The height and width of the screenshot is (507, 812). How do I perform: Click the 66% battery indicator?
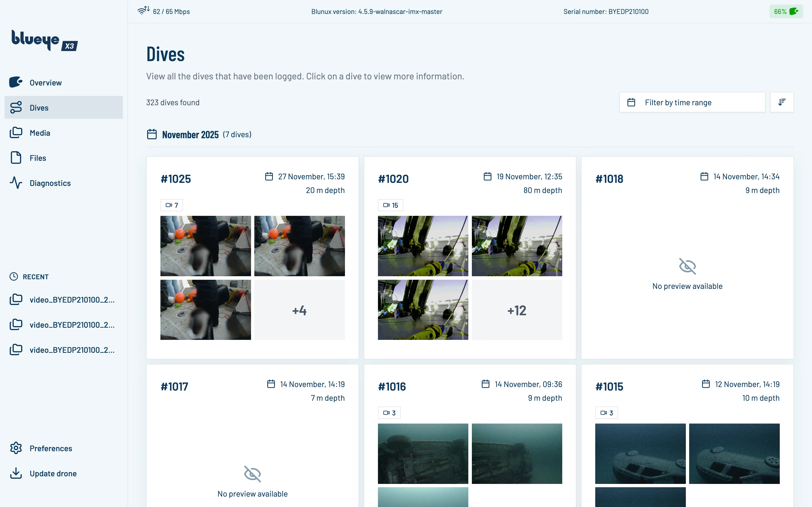pos(786,11)
